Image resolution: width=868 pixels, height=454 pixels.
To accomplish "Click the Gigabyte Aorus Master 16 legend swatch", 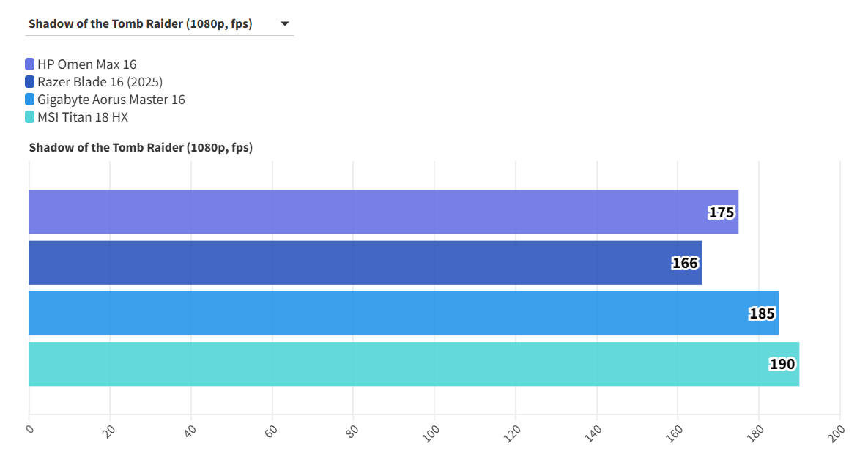I will pos(29,100).
